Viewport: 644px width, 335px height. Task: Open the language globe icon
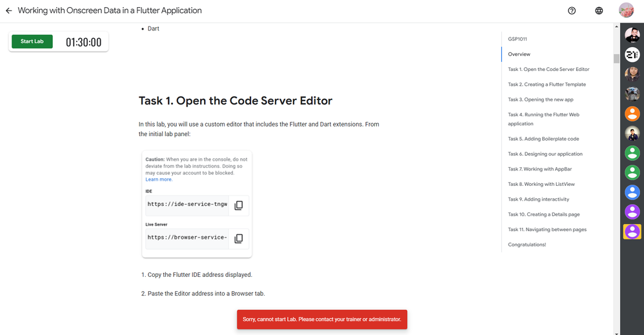coord(599,11)
